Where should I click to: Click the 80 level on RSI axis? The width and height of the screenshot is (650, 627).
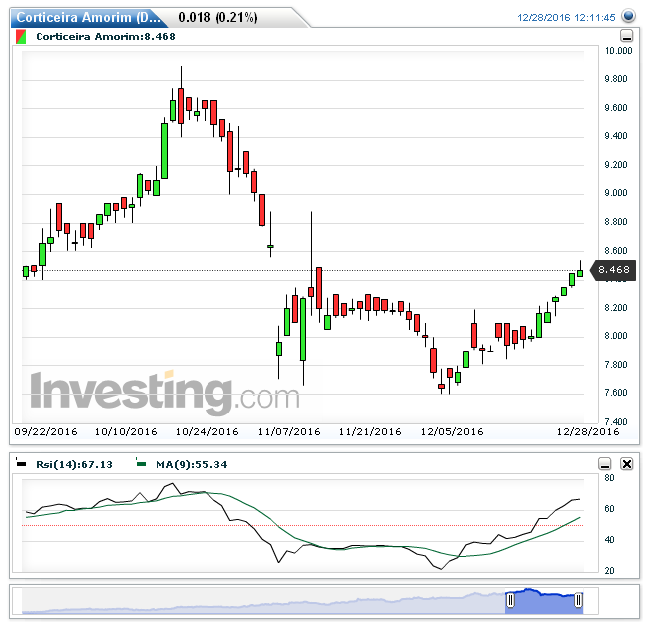tap(609, 477)
